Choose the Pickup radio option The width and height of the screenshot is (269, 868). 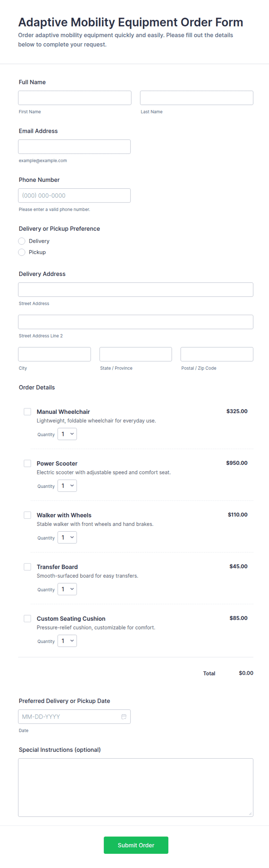pos(22,252)
